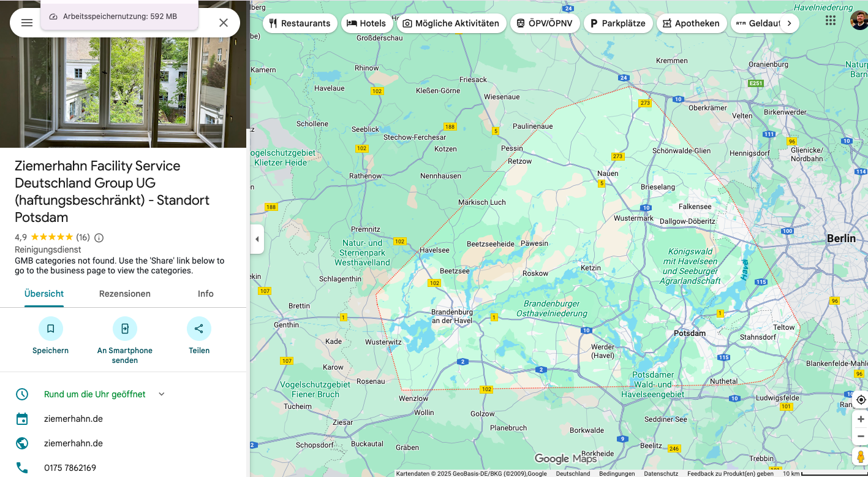Open the hamburger main menu
Screen dimensions: 868x477
(x=26, y=23)
